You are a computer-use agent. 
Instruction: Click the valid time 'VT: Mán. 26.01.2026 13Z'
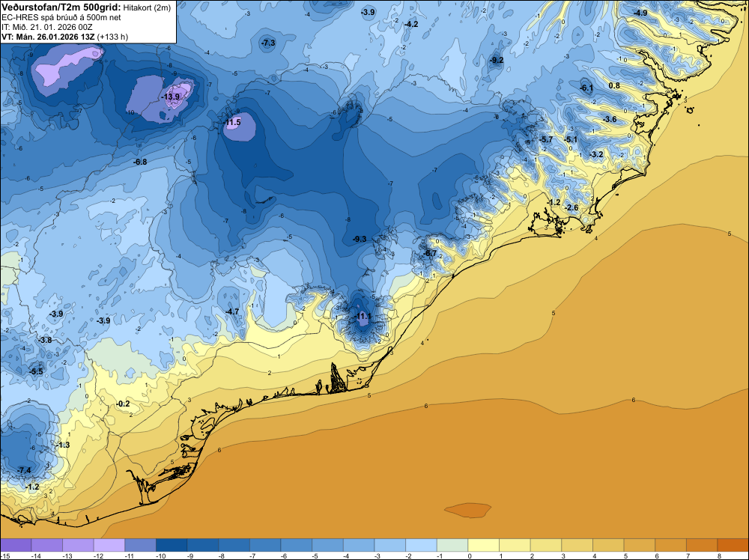point(48,37)
